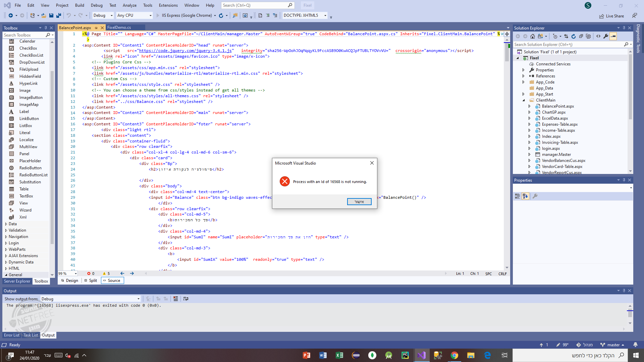The height and width of the screenshot is (362, 644).
Task: Expand the References node
Action: click(x=524, y=76)
